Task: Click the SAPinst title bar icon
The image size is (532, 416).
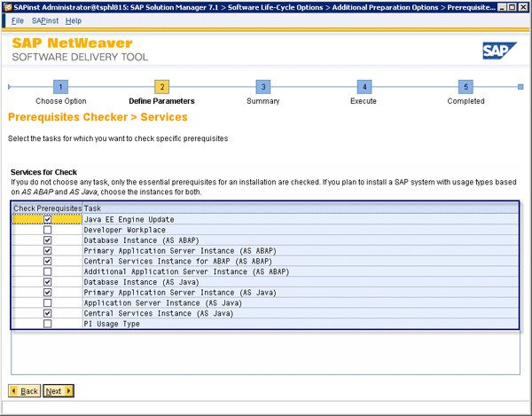Action: (x=7, y=6)
